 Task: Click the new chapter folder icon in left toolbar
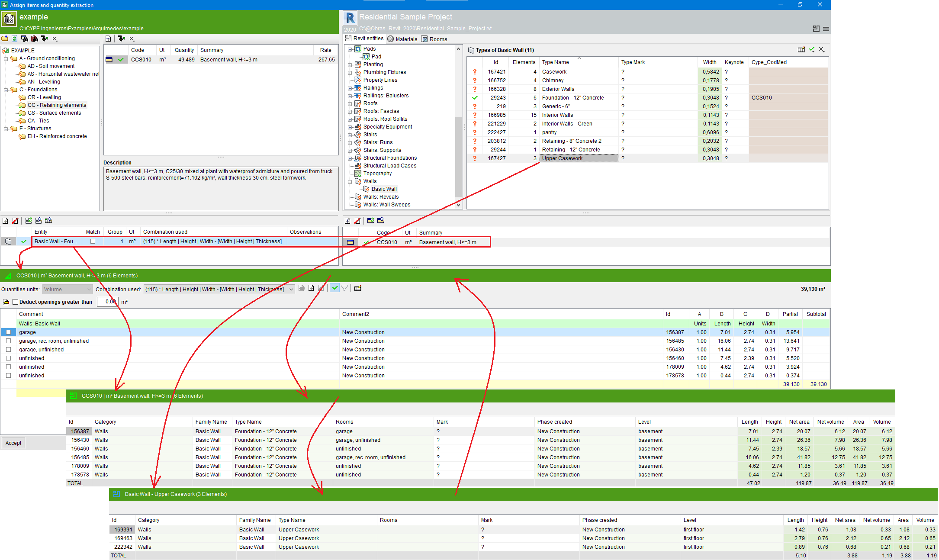tap(5, 39)
